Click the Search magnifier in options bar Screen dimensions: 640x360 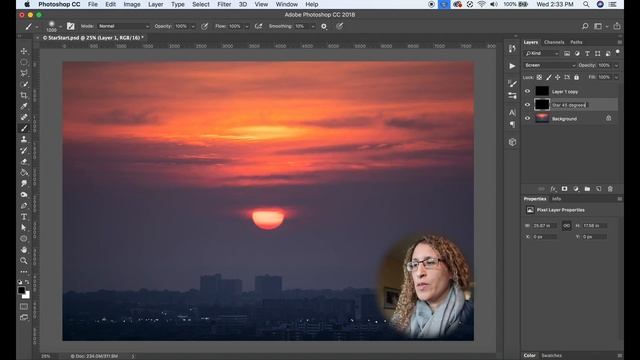(x=585, y=26)
